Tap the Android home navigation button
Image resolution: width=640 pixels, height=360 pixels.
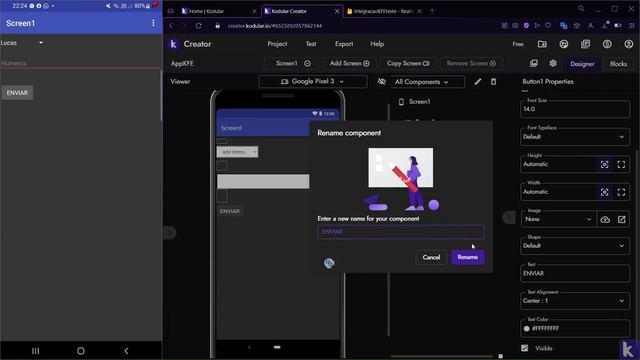coord(81,351)
